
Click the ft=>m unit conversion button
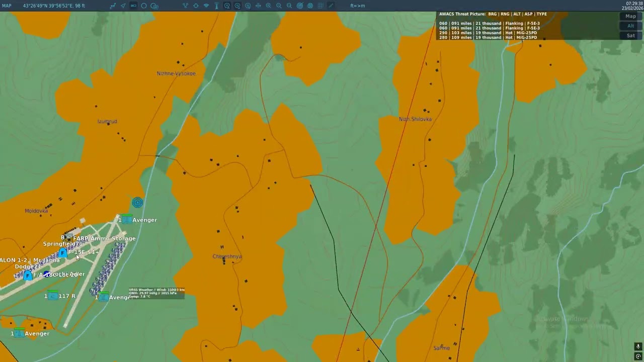pos(358,6)
